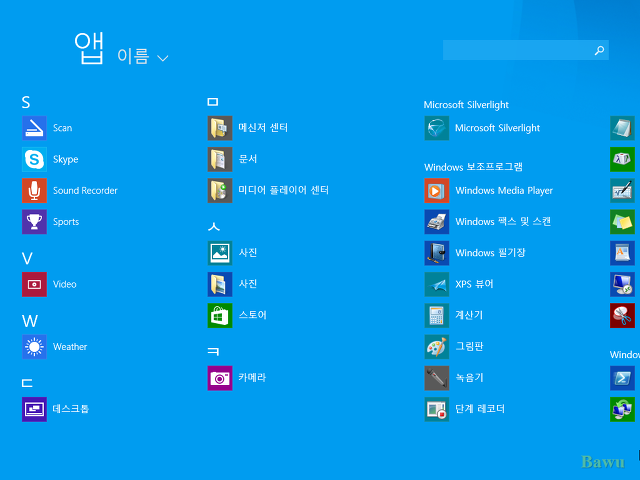Open the 데스크톱 desktop tile icon
Viewport: 640px width, 480px height.
pos(34,409)
